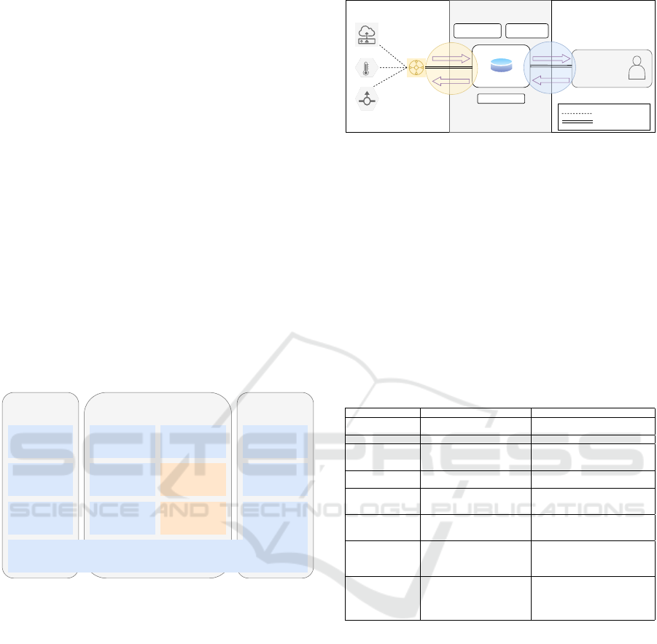The width and height of the screenshot is (657, 644).
Task: Select the wide blue bar spanning all columns
Action: point(158,556)
